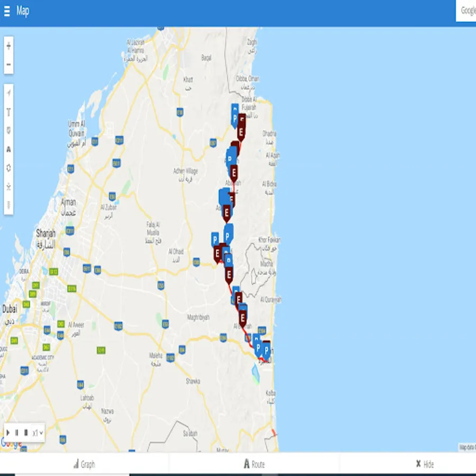This screenshot has width=476, height=476.
Task: Click the Al Qurayyah label
Action: click(271, 300)
